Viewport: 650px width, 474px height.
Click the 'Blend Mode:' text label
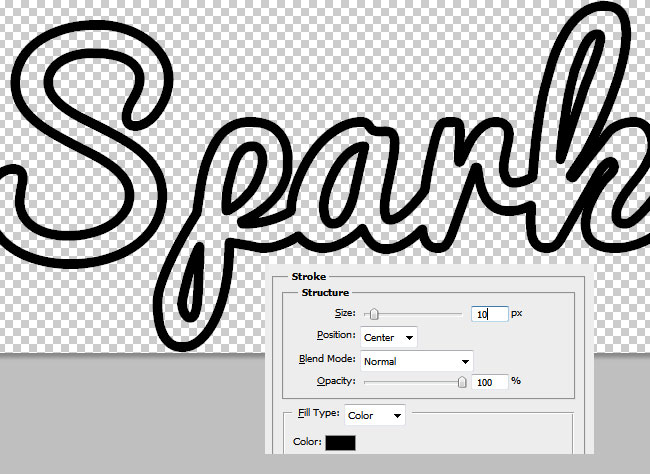328,359
